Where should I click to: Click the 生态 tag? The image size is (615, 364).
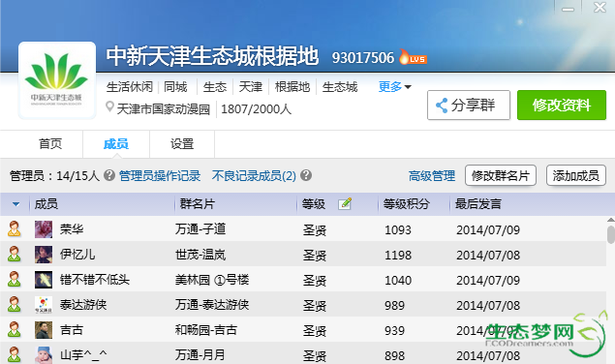(x=215, y=87)
